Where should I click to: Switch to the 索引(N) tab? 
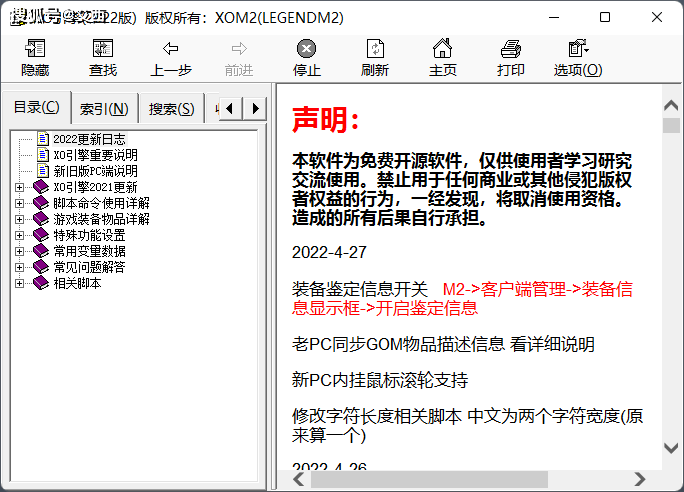104,108
